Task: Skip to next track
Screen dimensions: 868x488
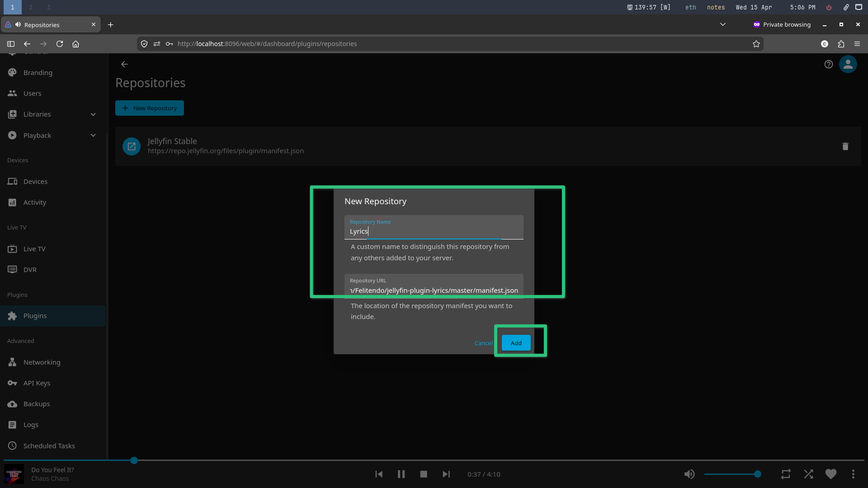Action: [446, 474]
